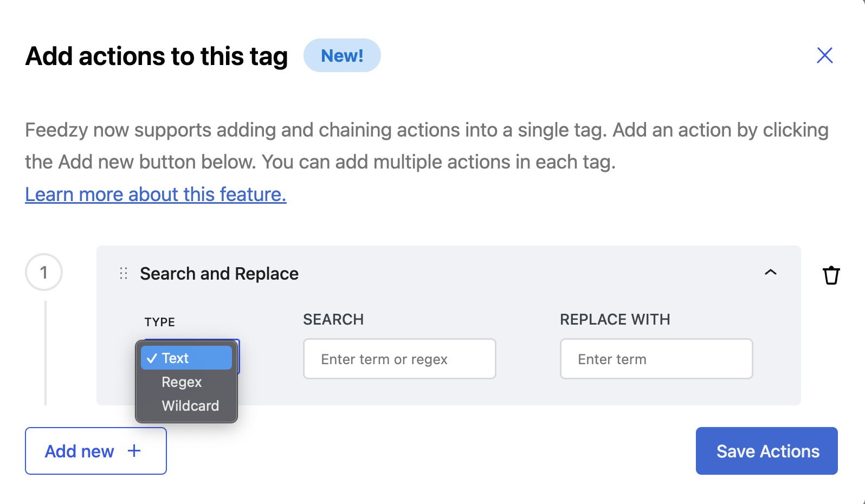Viewport: 865px width, 504px height.
Task: Choose Wildcard from the open dropdown menu
Action: tap(190, 405)
